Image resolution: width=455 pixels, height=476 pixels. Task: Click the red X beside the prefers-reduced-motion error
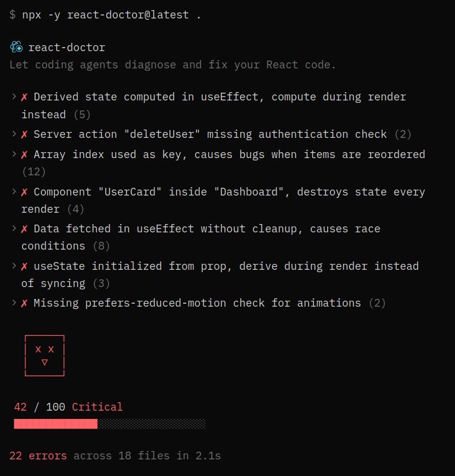point(24,303)
